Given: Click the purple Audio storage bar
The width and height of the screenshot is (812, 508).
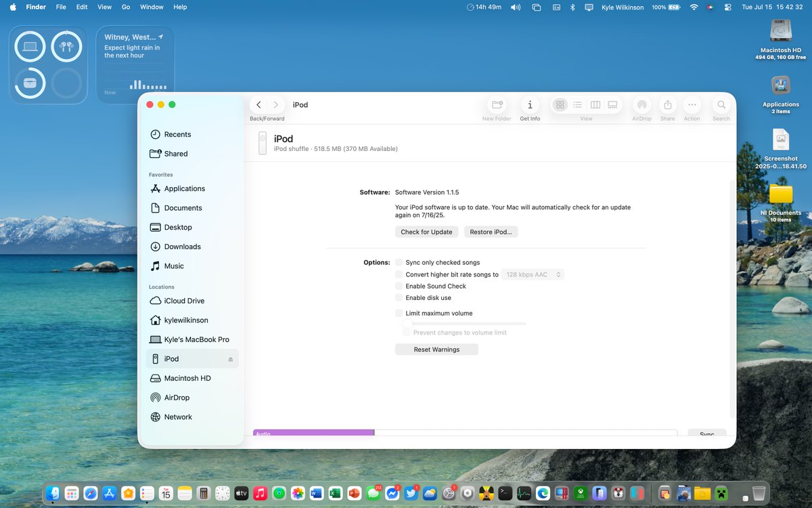Looking at the screenshot, I should (x=313, y=433).
